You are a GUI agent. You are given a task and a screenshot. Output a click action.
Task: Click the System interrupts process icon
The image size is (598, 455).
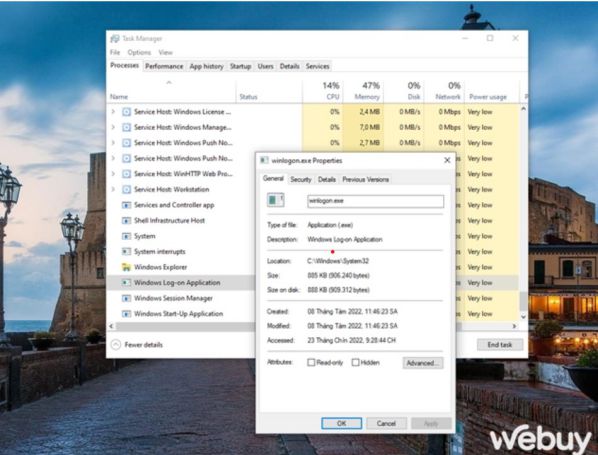coord(126,252)
